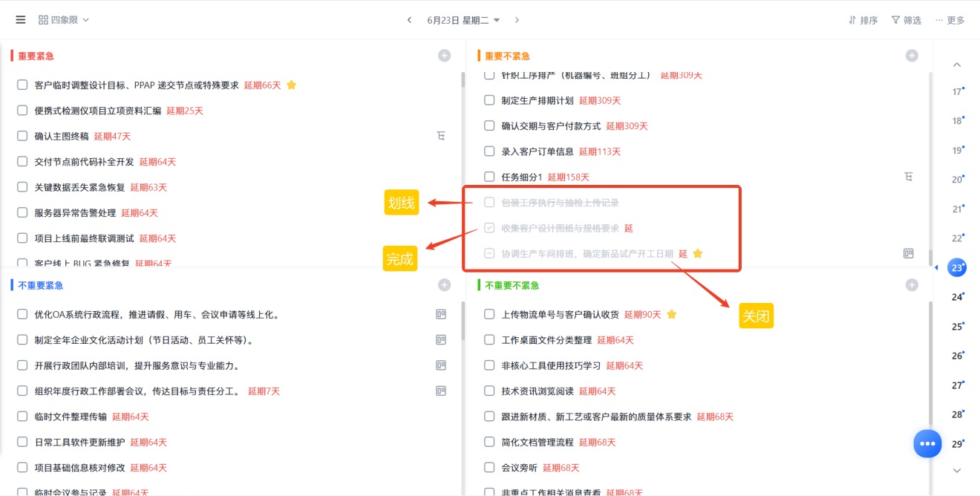The height and width of the screenshot is (496, 980).
Task: Check off 确认主图终稿 task
Action: 22,136
